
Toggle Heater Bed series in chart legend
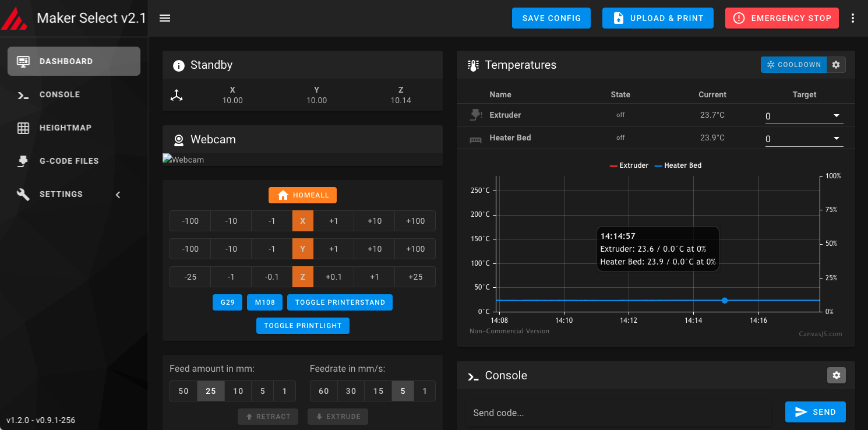click(678, 165)
